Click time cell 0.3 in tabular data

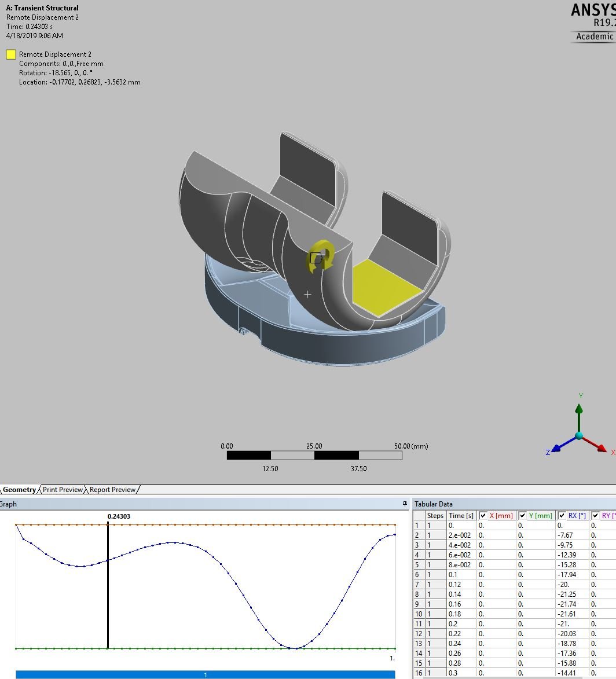(x=461, y=673)
